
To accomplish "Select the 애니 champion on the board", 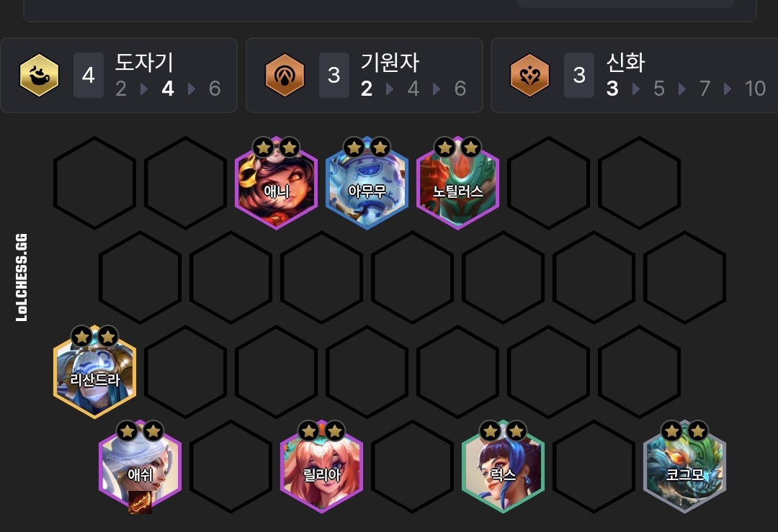I will [276, 183].
